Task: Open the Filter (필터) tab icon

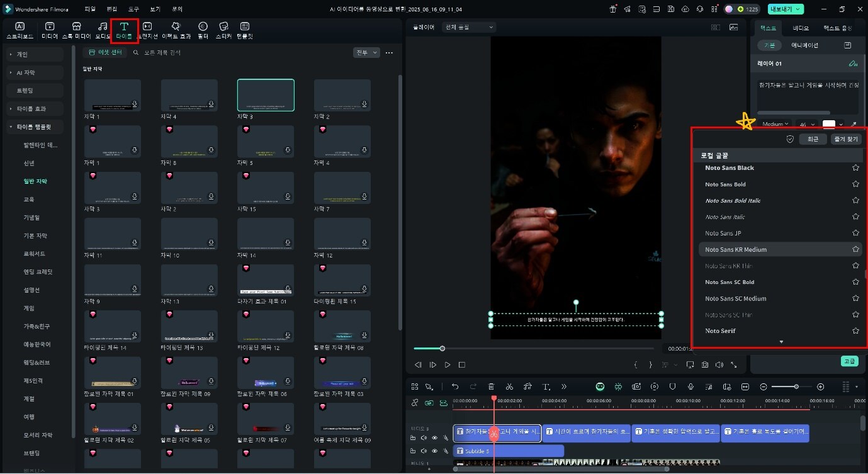Action: tap(203, 26)
